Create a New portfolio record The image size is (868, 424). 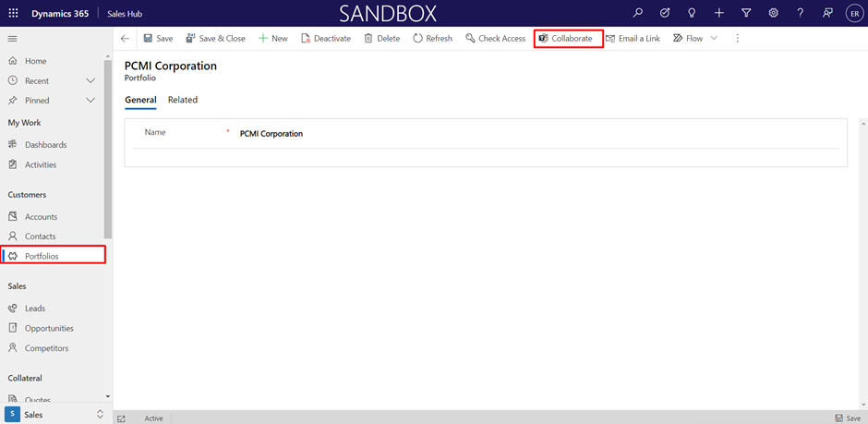click(273, 39)
